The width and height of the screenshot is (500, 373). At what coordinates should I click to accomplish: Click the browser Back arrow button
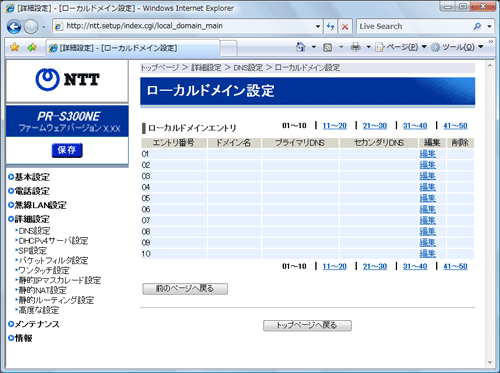point(14,27)
